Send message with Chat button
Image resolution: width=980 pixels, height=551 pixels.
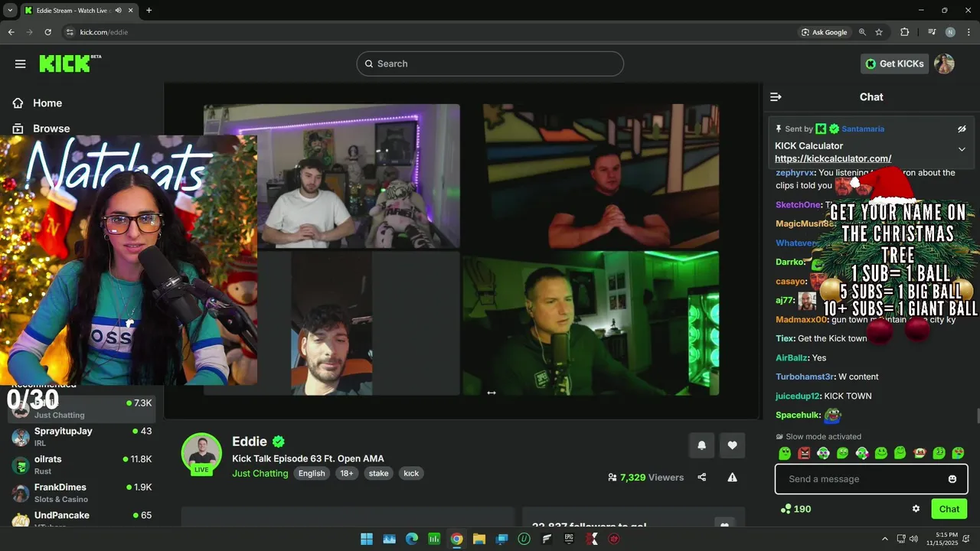[949, 509]
